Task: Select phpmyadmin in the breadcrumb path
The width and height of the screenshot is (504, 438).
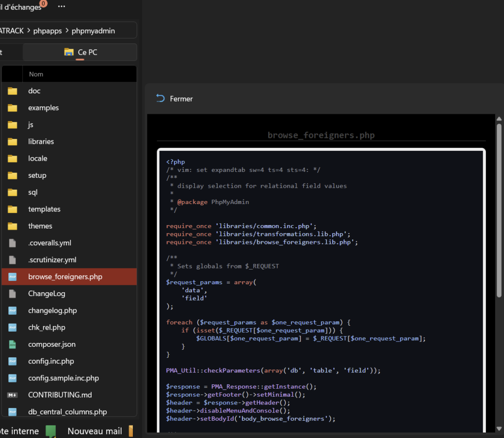Action: (x=93, y=31)
